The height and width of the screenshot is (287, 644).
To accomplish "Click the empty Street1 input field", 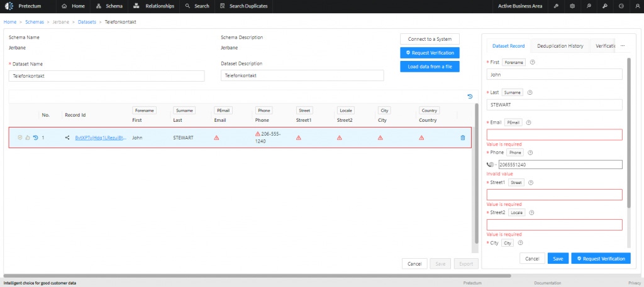I will point(555,195).
